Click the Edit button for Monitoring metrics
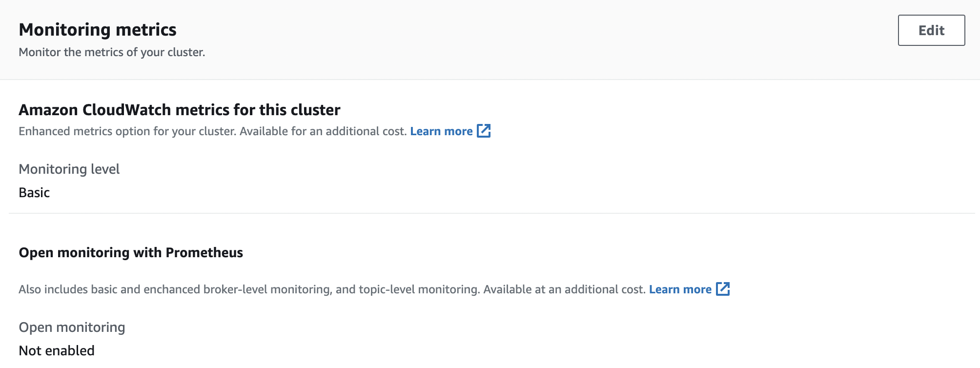The width and height of the screenshot is (980, 368). click(x=931, y=30)
